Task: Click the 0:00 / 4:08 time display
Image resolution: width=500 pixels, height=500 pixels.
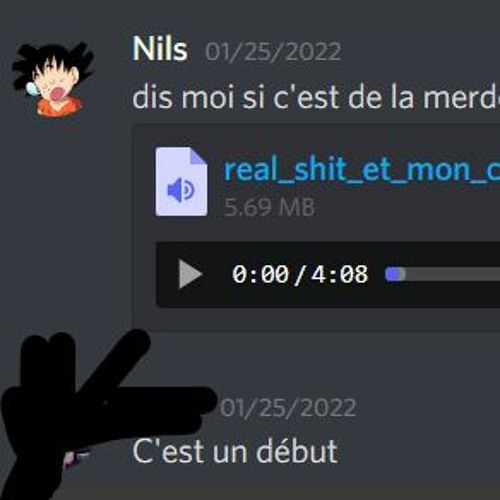Action: click(x=300, y=275)
